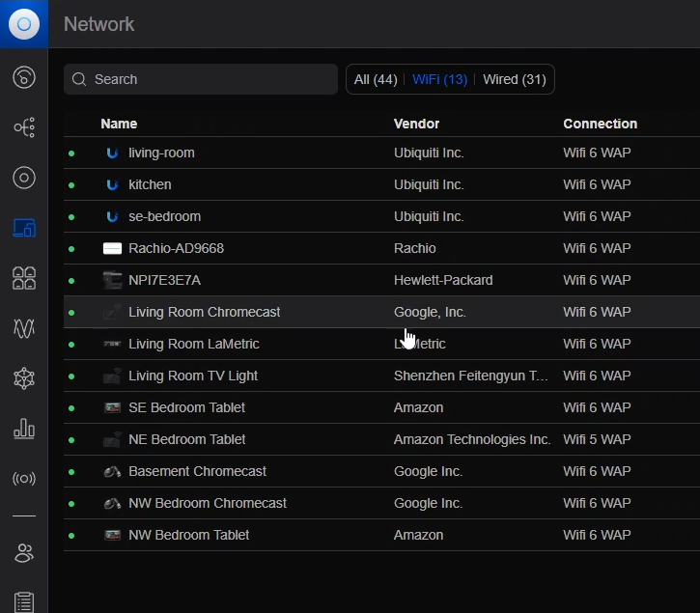Click the Shenzhen Feitengyun vendor cell
The height and width of the screenshot is (613, 700).
pos(471,376)
